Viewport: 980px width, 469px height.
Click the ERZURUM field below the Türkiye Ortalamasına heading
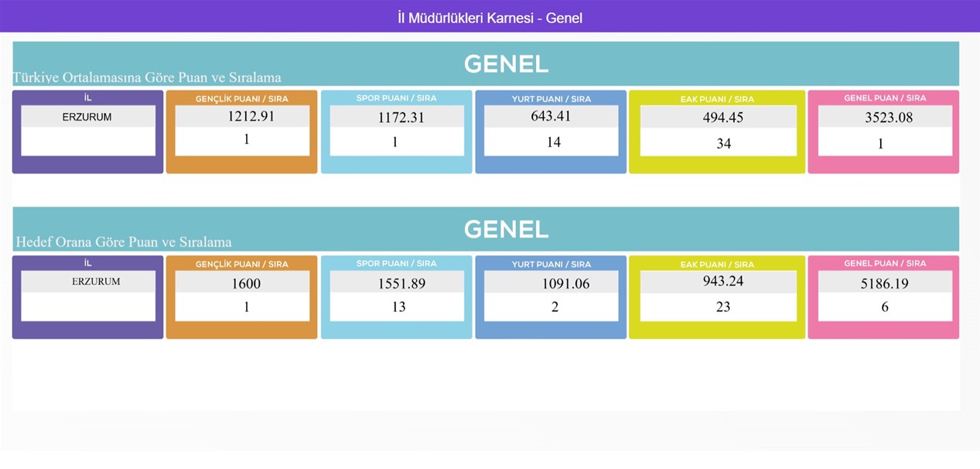pos(87,118)
